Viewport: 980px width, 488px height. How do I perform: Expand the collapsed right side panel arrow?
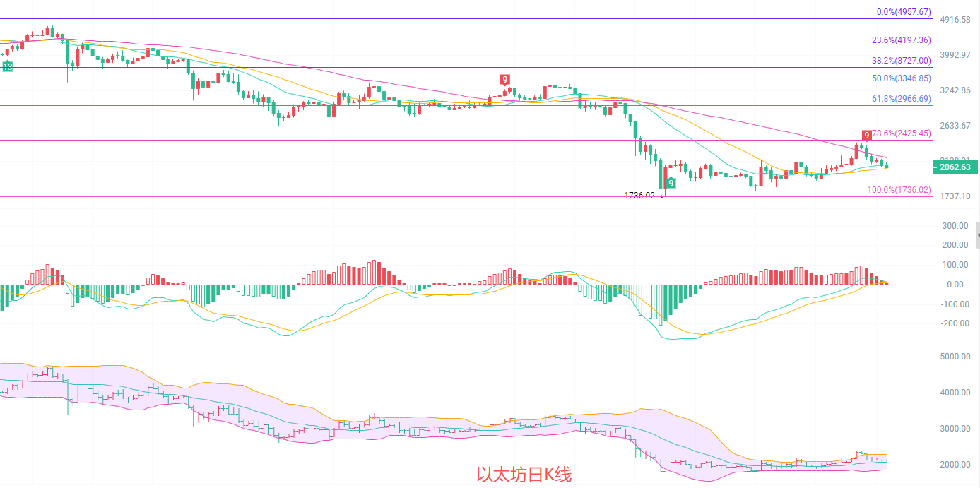(x=978, y=234)
